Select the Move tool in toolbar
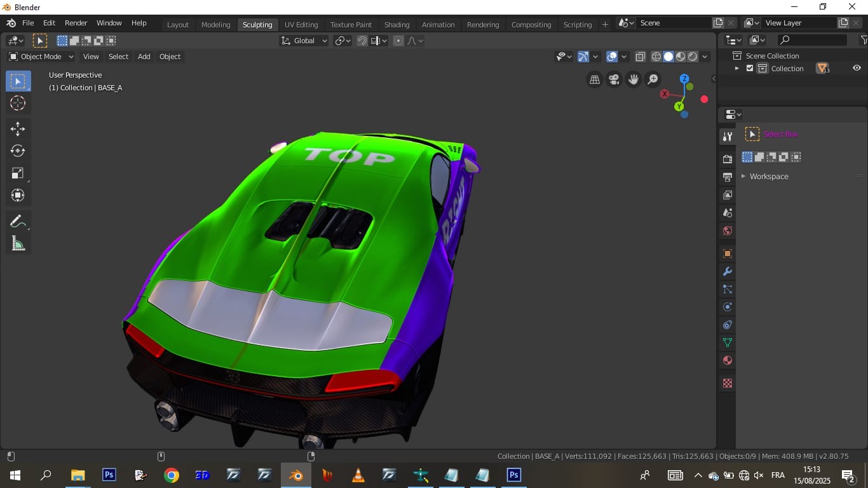868x488 pixels. pos(18,129)
